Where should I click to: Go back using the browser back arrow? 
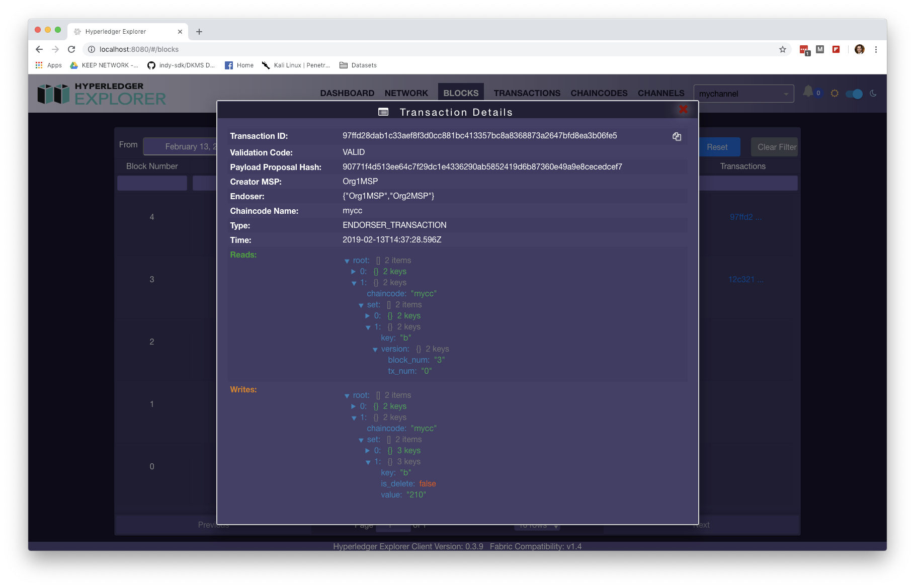[x=39, y=49]
